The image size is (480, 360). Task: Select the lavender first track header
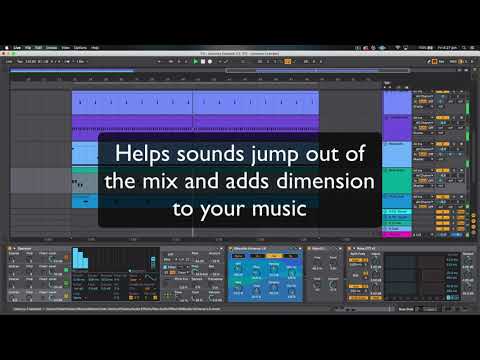pos(398,103)
